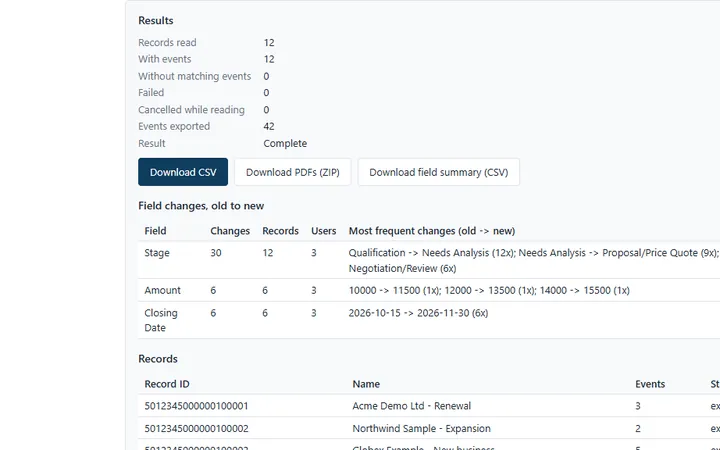Click the Record ID column header
The image size is (720, 450).
(167, 384)
